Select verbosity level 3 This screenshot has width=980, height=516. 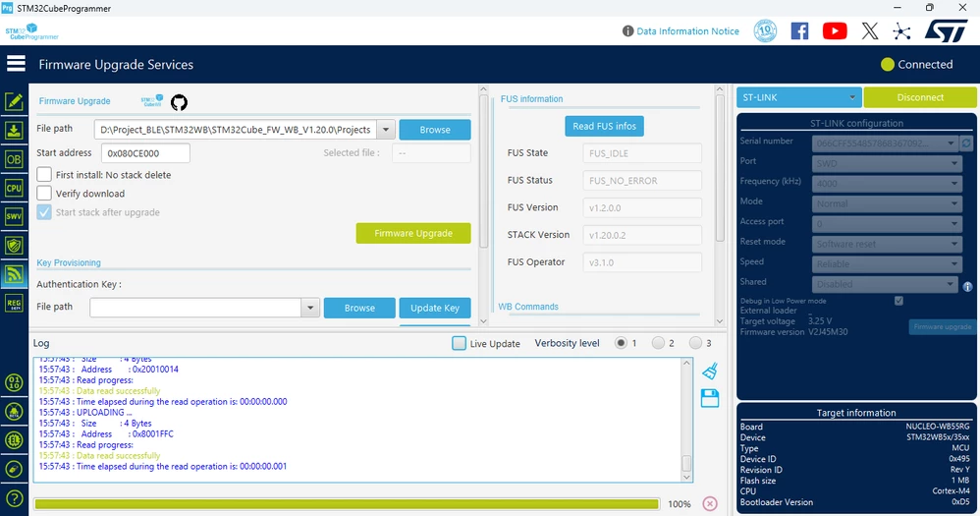(x=695, y=343)
